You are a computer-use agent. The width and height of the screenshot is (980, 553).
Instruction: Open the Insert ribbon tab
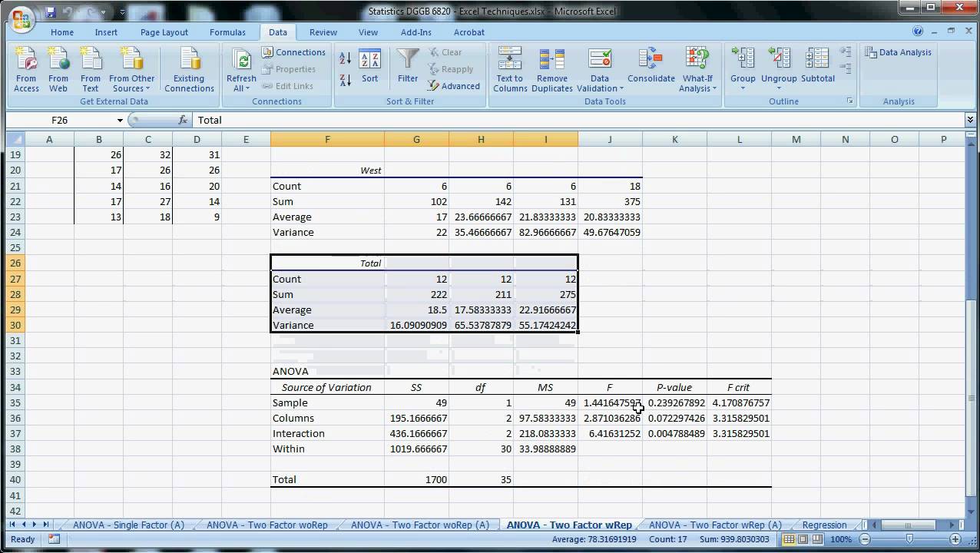(106, 32)
